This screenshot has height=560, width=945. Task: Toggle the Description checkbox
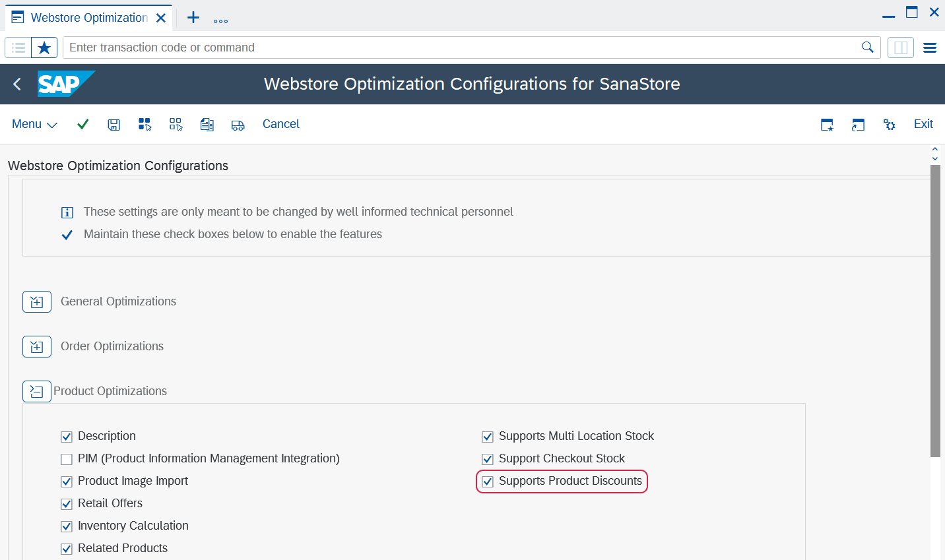click(67, 437)
